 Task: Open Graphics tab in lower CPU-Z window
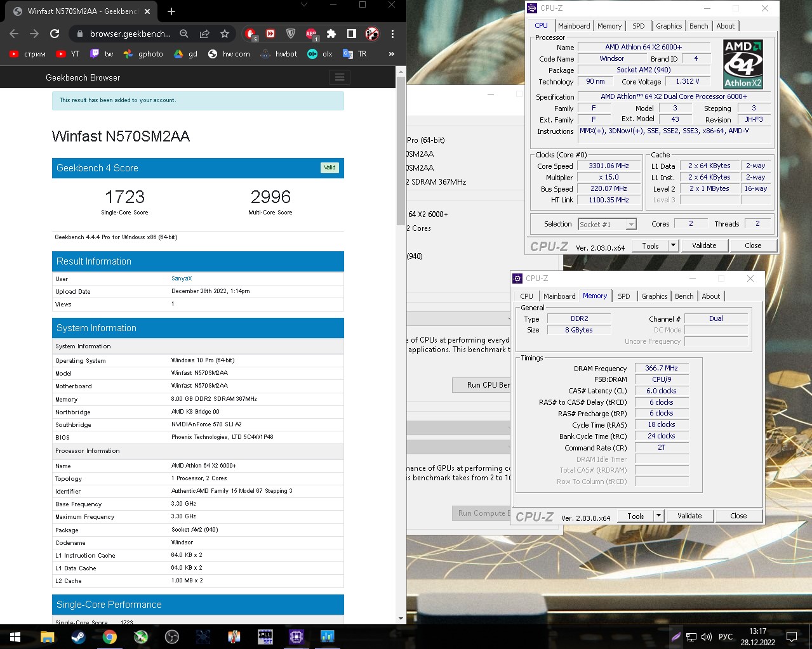point(655,296)
